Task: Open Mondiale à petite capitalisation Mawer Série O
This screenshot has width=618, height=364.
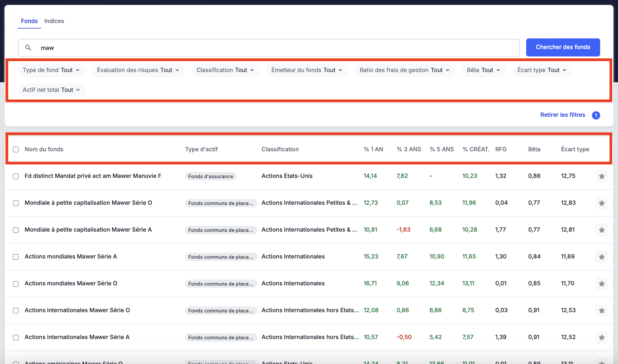Action: (x=88, y=203)
